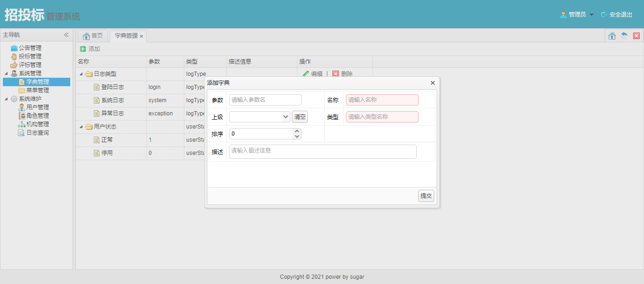Collapse the 用户状态 row in table
Viewport: 644px width, 284px height.
coord(82,127)
